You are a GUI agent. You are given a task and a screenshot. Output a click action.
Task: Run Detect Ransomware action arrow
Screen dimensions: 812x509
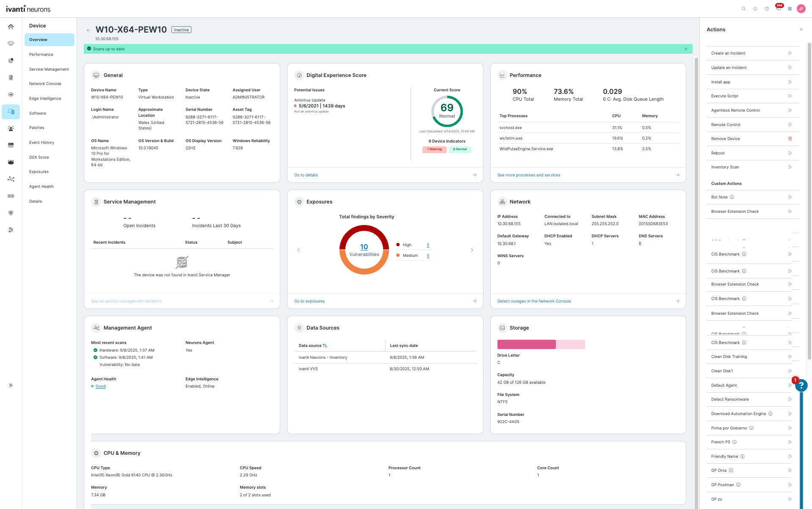pos(790,399)
